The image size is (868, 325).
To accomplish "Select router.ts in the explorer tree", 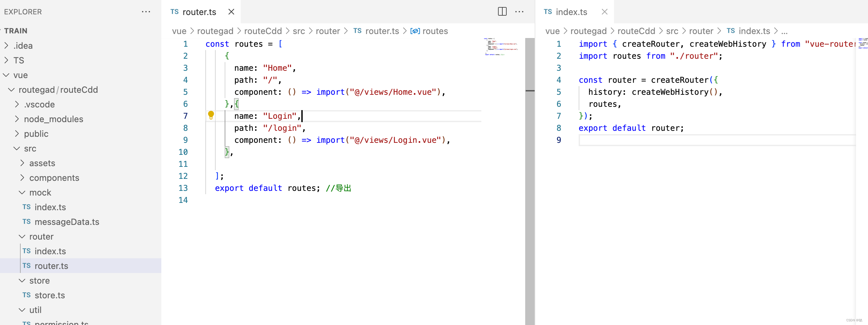I will [x=81, y=266].
